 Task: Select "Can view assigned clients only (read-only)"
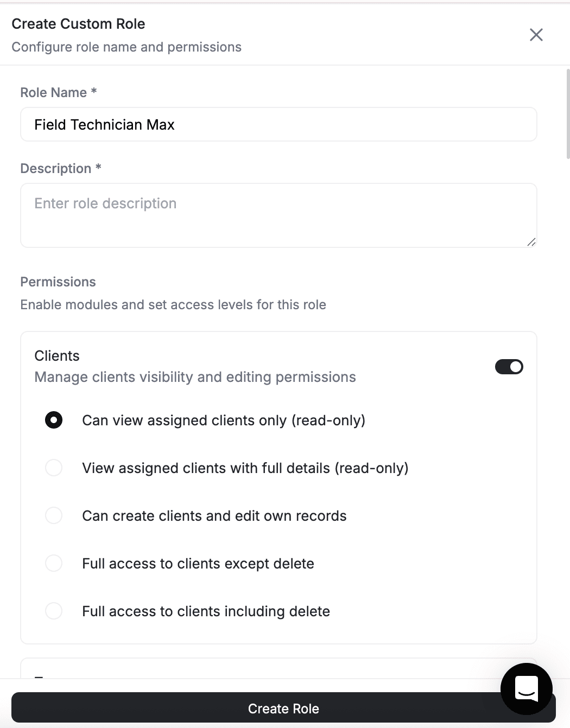tap(54, 420)
